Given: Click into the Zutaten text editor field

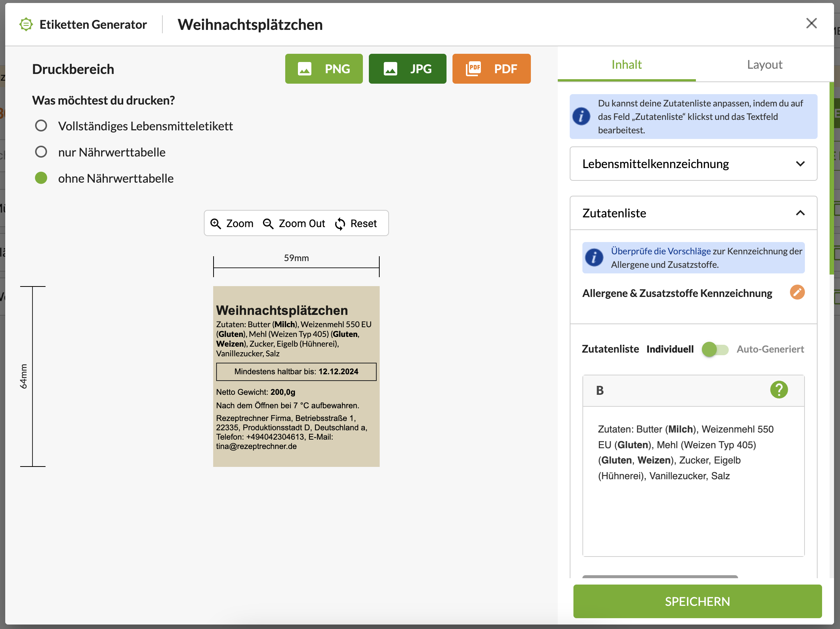Looking at the screenshot, I should coord(693,481).
